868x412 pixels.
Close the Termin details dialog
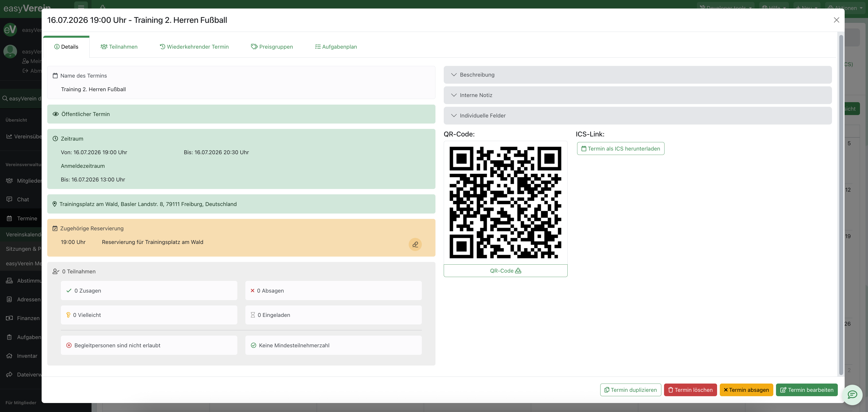pos(836,20)
